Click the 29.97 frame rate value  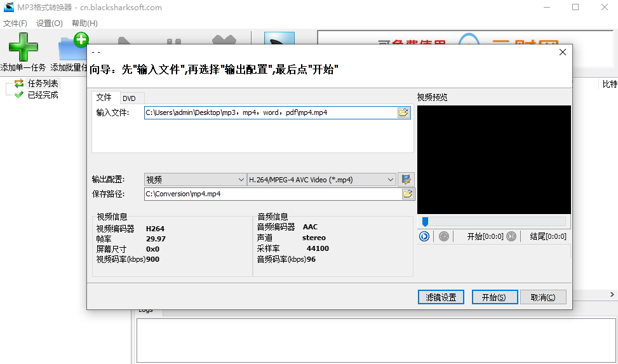pos(156,239)
